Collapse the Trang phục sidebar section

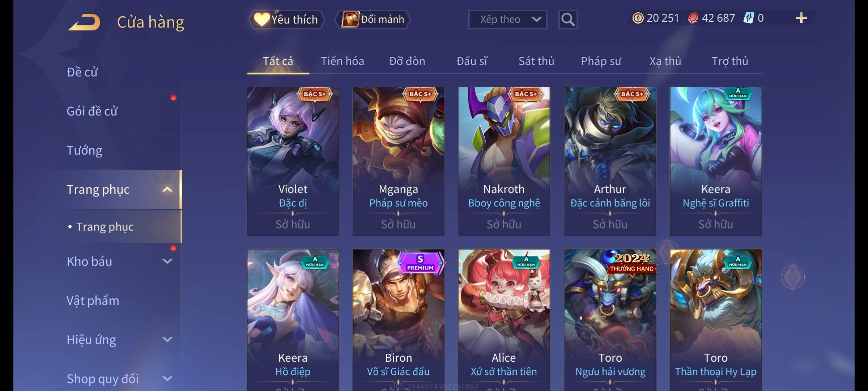tap(167, 189)
